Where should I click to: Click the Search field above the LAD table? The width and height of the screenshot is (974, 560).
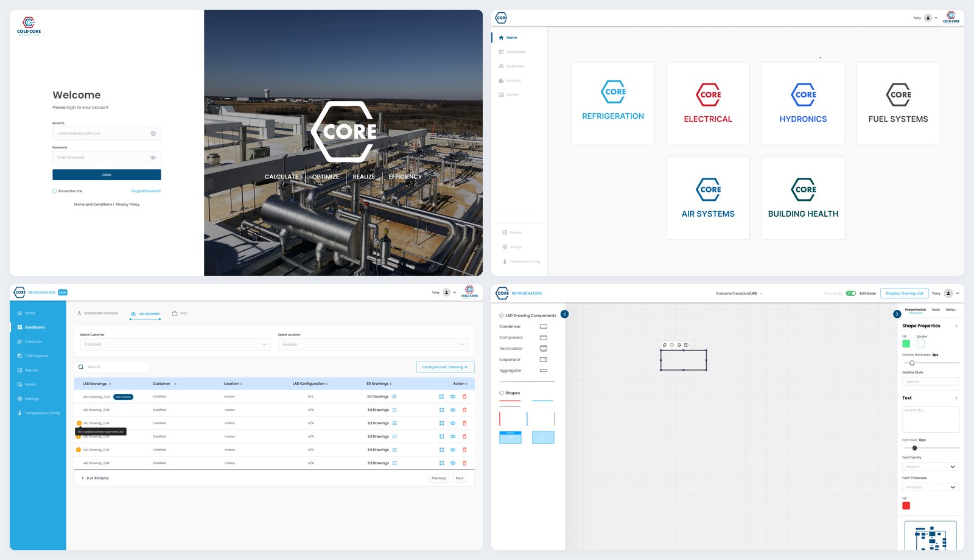[x=111, y=367]
